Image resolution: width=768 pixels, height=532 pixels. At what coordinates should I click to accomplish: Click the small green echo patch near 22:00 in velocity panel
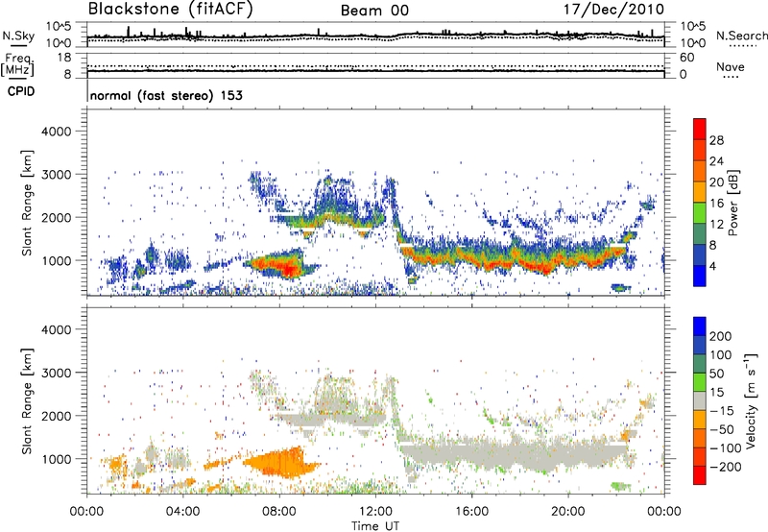pos(620,486)
